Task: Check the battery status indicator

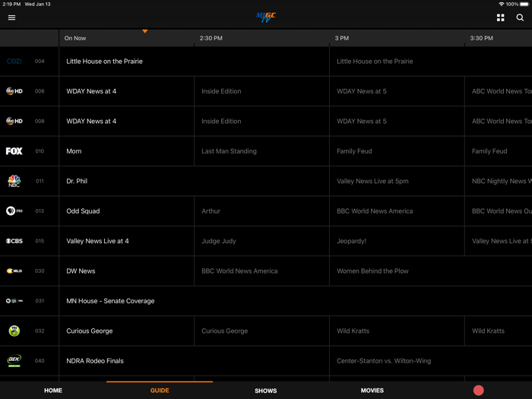Action: [x=525, y=4]
